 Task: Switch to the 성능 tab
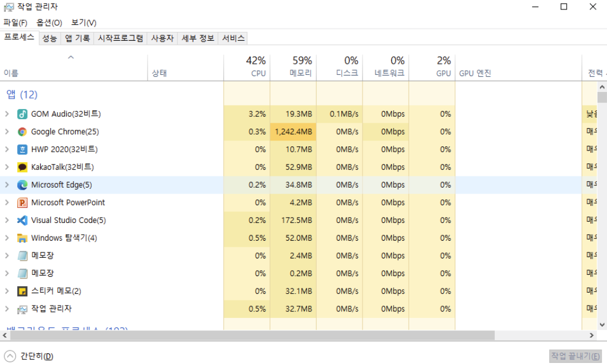click(x=50, y=38)
